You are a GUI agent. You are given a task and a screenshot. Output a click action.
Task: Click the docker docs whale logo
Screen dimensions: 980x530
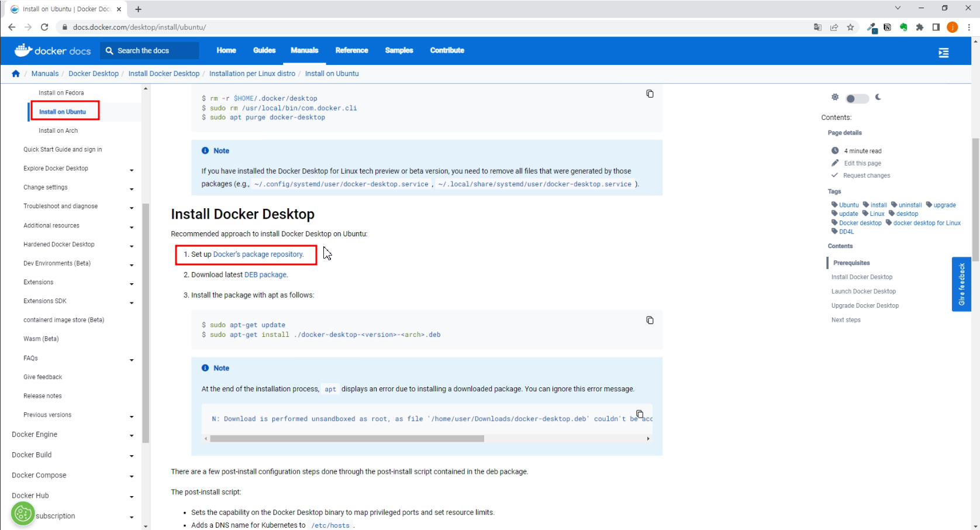[53, 50]
